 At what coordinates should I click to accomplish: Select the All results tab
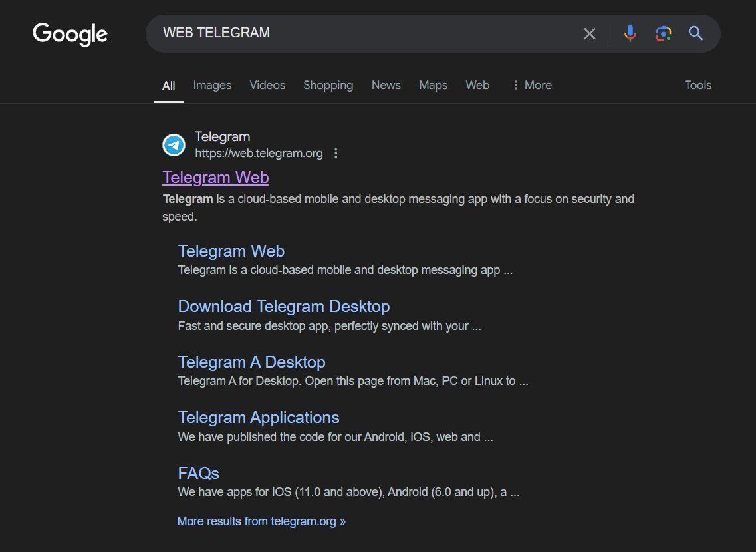tap(168, 86)
